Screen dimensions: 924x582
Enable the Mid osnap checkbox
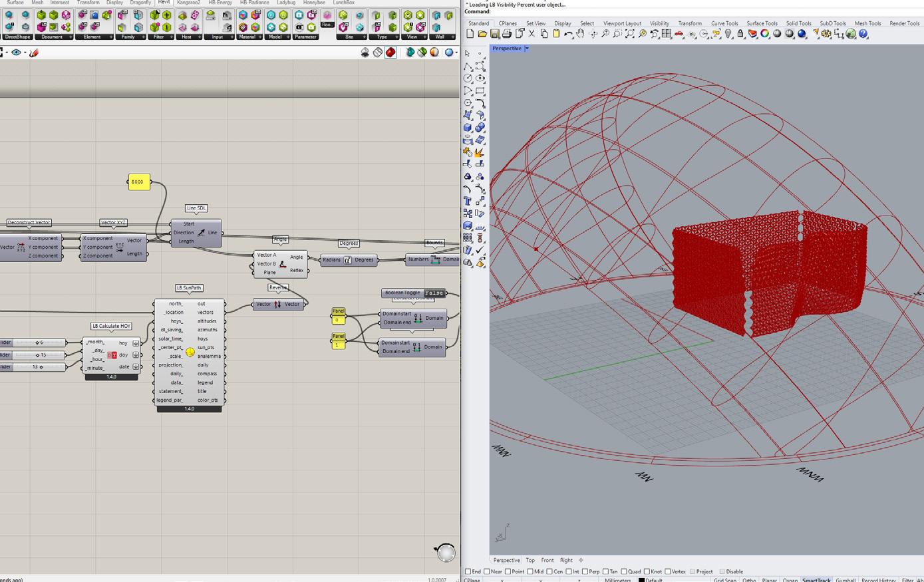click(530, 571)
